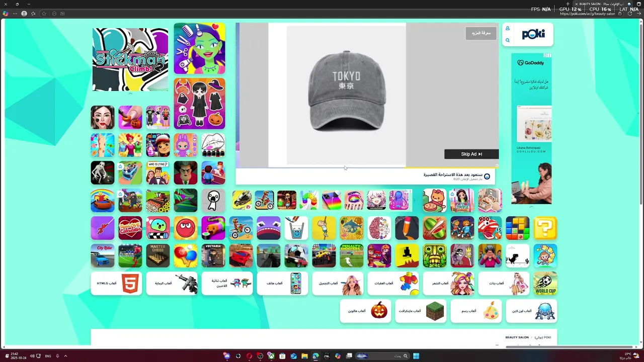This screenshot has width=644, height=362.
Task: Open the GoDaddy banner advertisement
Action: (x=532, y=129)
